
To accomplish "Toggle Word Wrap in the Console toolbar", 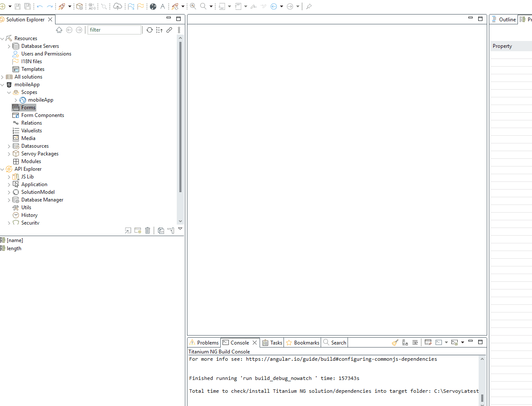I will point(415,342).
